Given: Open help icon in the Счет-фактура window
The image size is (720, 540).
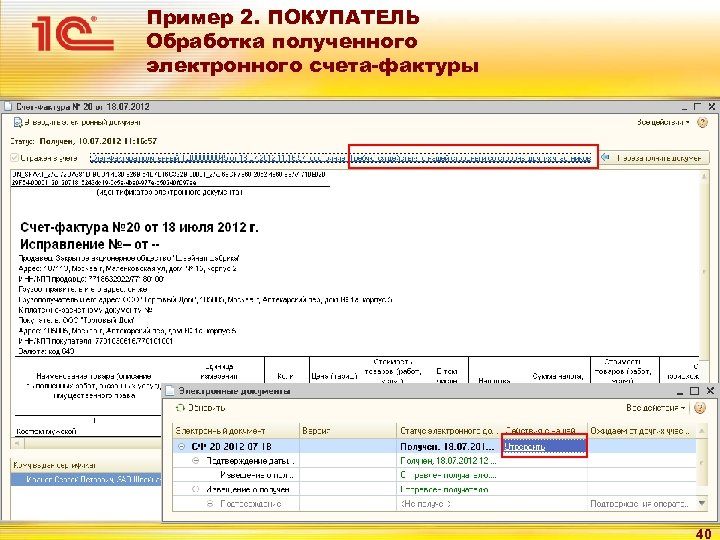Looking at the screenshot, I should 702,123.
